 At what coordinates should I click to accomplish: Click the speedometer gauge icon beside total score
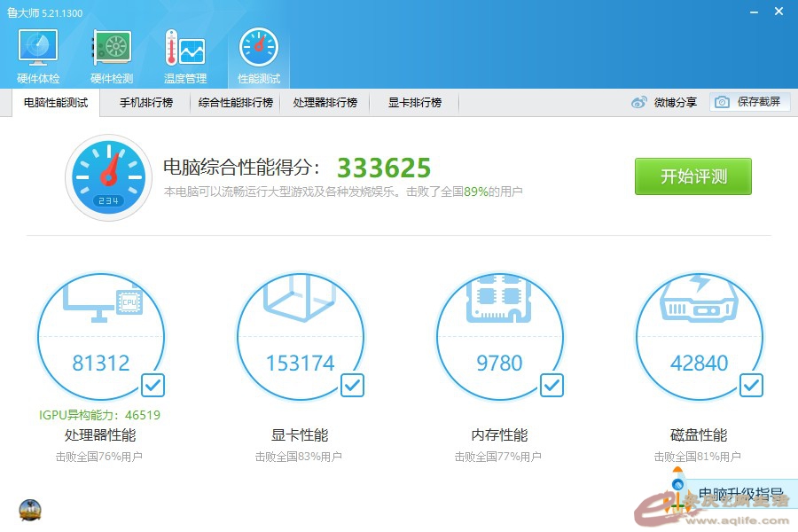(108, 177)
